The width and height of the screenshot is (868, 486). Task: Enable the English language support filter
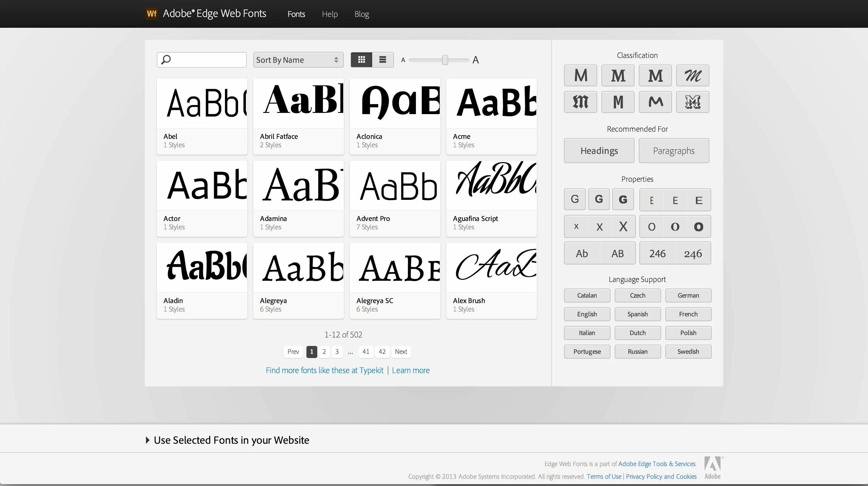[x=587, y=314]
